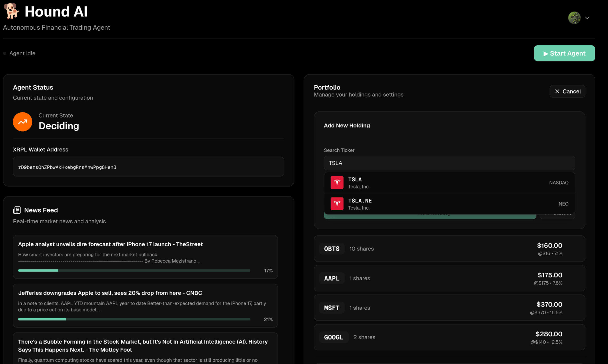
Task: Click the X icon on Cancel
Action: pyautogui.click(x=557, y=92)
